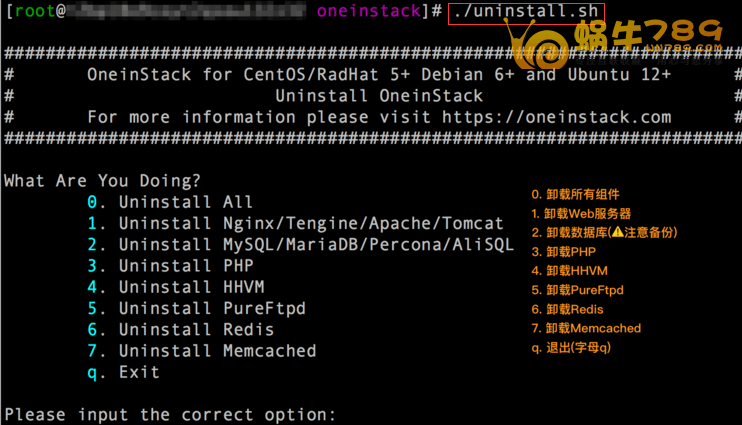
Task: Click the 'Uninstall OneinStack' banner title
Action: [378, 96]
